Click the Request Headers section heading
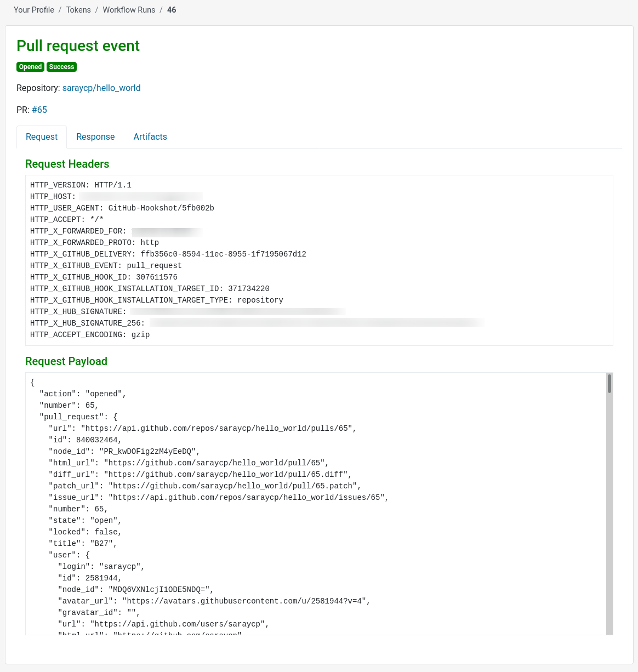 [x=67, y=164]
